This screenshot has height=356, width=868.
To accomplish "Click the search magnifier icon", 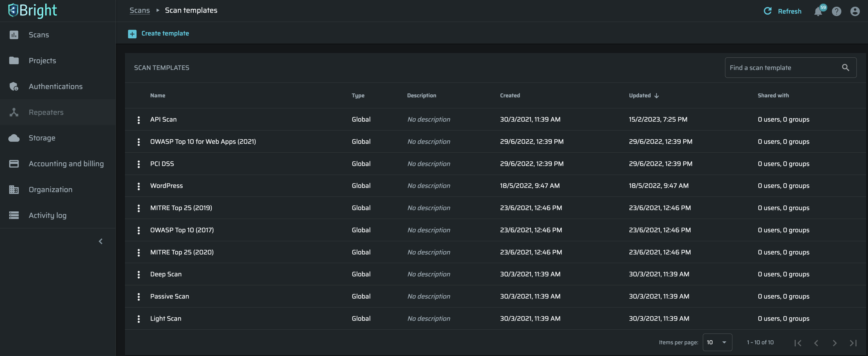I will (x=846, y=68).
